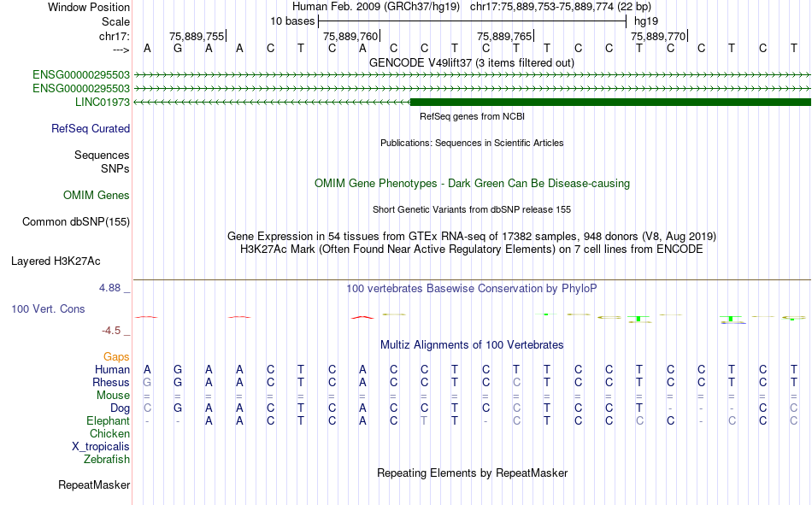Click Short Genetic Variants from dbSNP title
The width and height of the screenshot is (812, 505).
click(x=472, y=209)
